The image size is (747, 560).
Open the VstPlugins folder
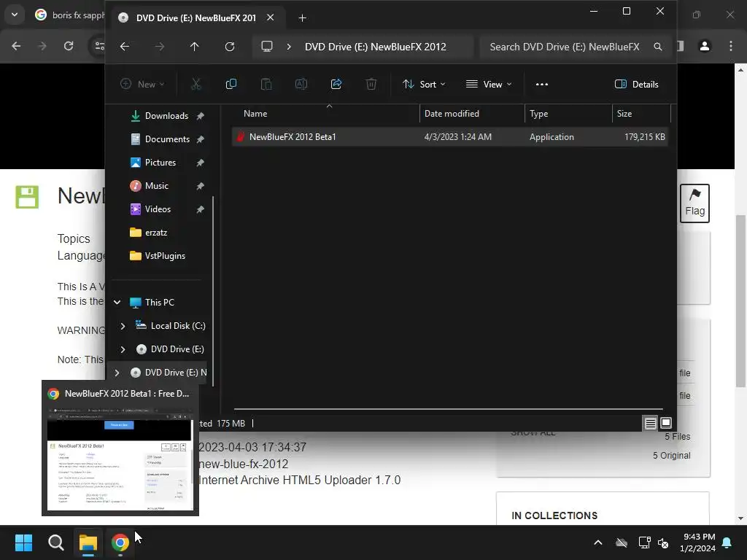click(165, 256)
